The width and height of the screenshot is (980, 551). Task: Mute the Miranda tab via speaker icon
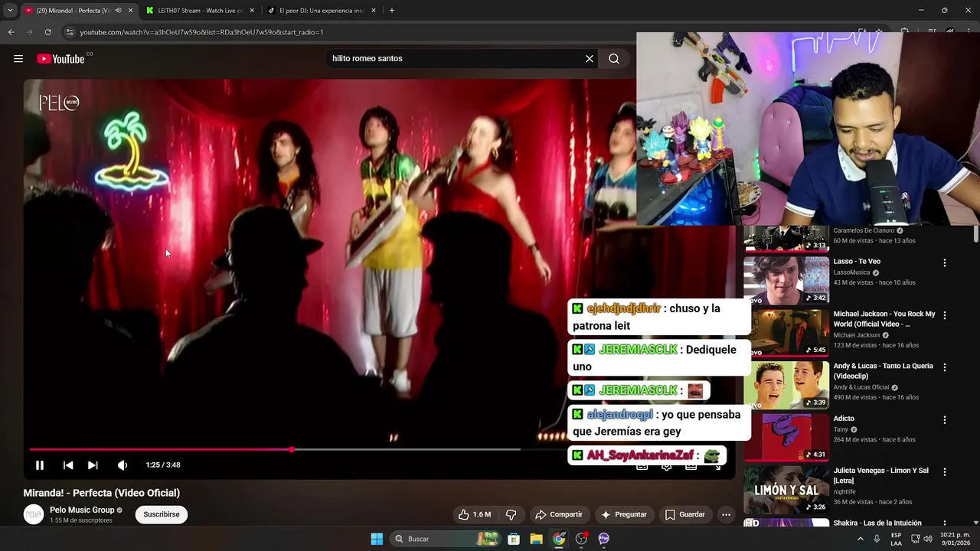pos(118,11)
